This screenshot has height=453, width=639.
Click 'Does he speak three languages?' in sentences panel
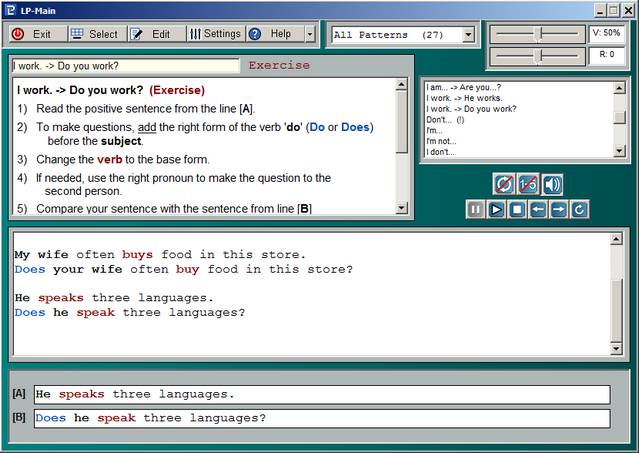130,312
